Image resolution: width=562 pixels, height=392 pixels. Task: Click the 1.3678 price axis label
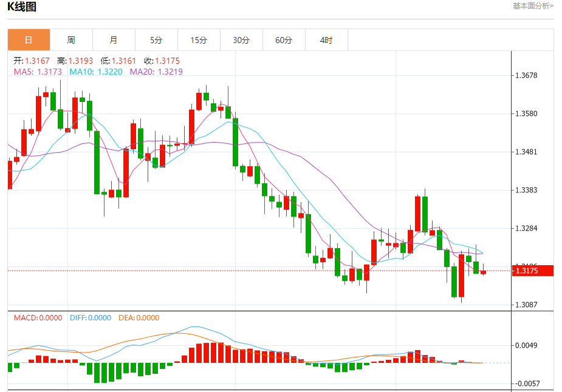526,75
